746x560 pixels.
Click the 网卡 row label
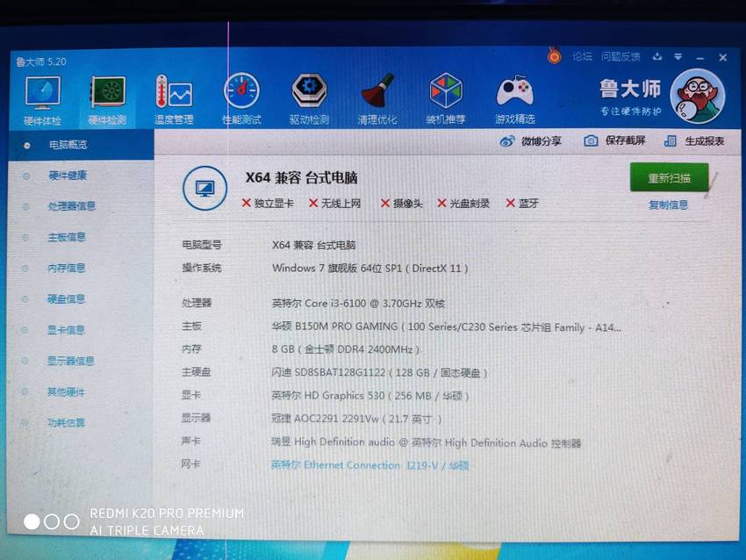tap(190, 463)
